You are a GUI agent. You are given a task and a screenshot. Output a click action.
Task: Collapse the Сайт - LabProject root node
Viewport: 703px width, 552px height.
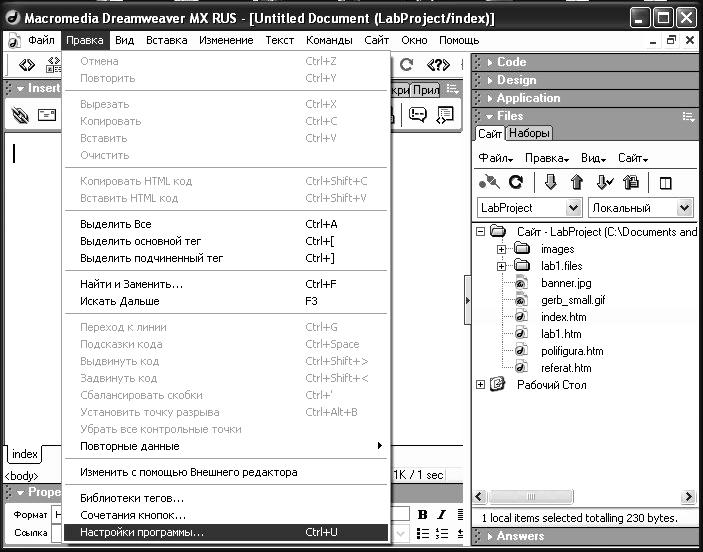click(481, 232)
